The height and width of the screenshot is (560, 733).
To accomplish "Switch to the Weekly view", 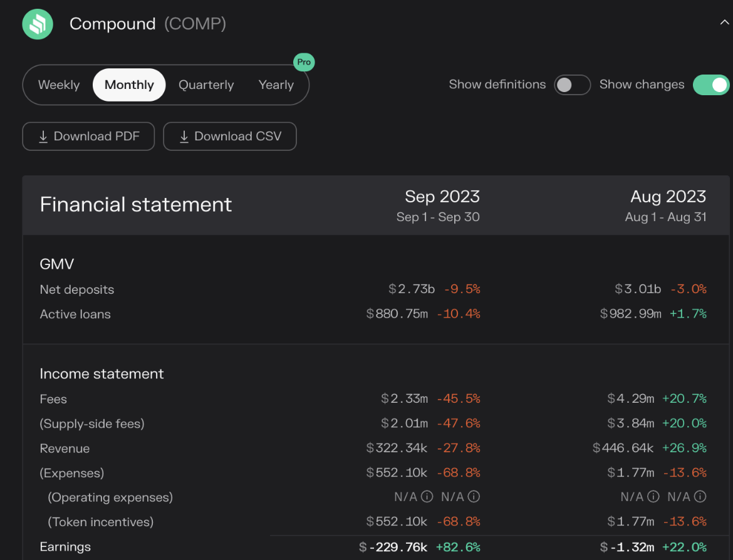I will tap(59, 85).
